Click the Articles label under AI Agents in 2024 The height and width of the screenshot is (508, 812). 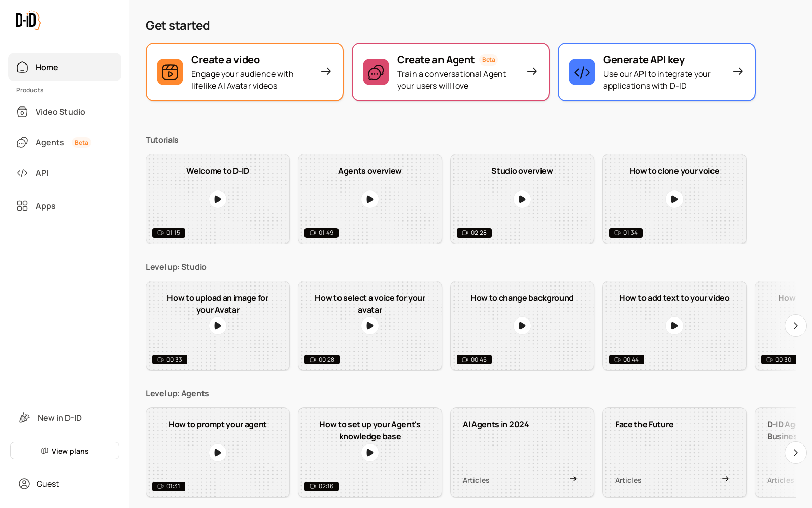476,480
